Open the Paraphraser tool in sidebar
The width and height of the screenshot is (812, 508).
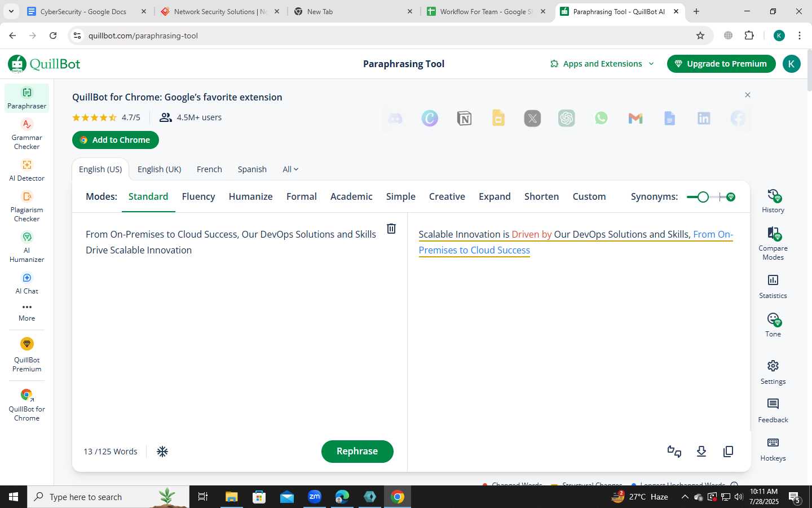[27, 98]
